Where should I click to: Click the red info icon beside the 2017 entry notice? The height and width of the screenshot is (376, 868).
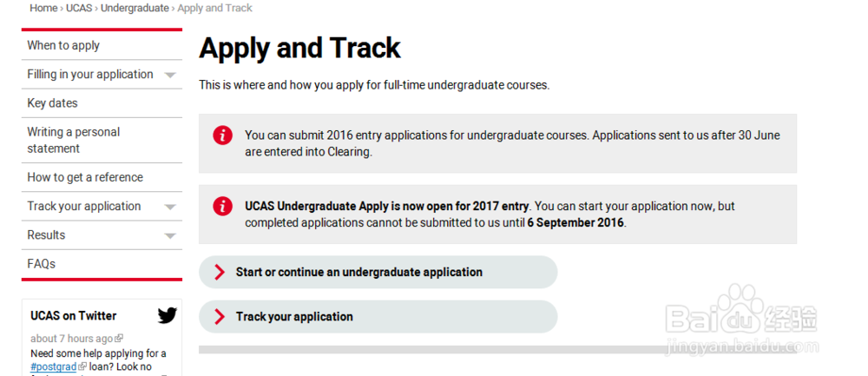coord(222,206)
